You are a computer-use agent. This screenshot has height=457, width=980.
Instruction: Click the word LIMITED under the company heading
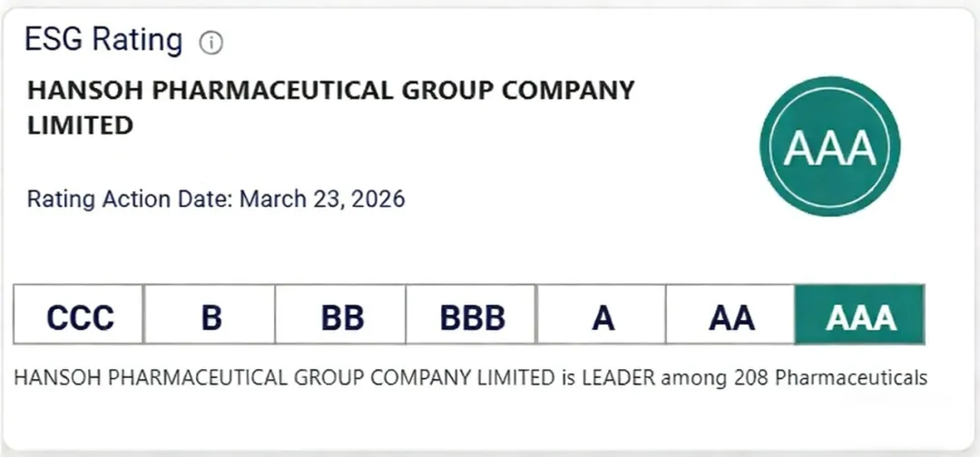(x=80, y=126)
